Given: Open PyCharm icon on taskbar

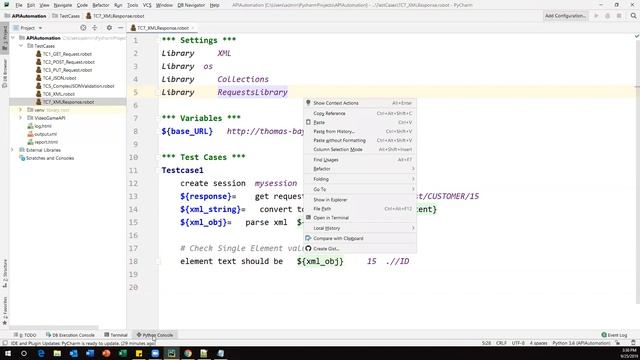Looking at the screenshot, I should click(171, 353).
